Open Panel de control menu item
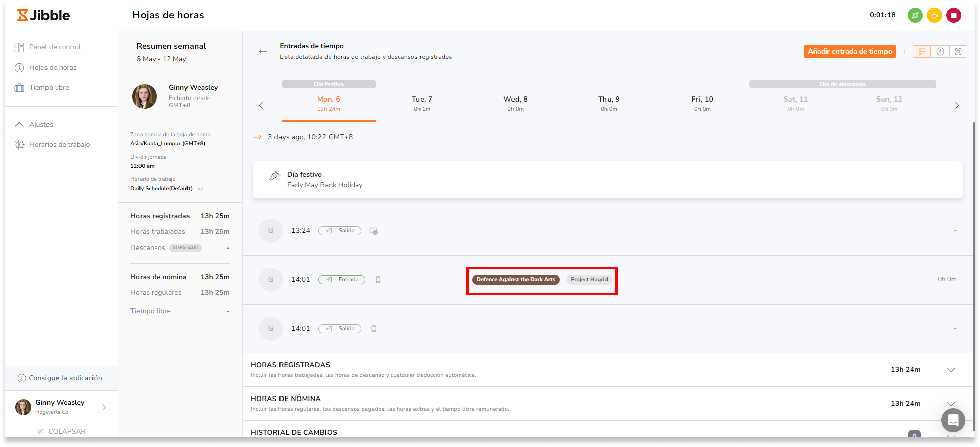This screenshot has height=447, width=980. (x=55, y=47)
